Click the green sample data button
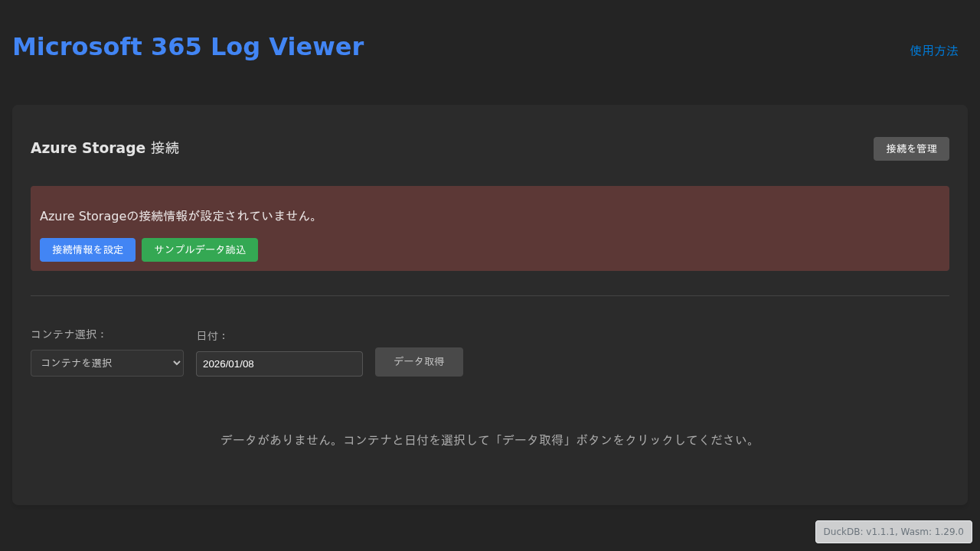 click(199, 249)
